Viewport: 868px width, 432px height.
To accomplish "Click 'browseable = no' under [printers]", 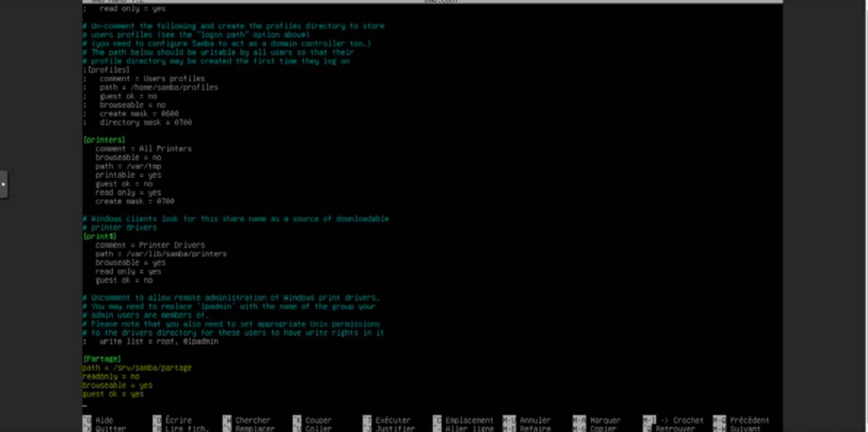I will click(128, 158).
